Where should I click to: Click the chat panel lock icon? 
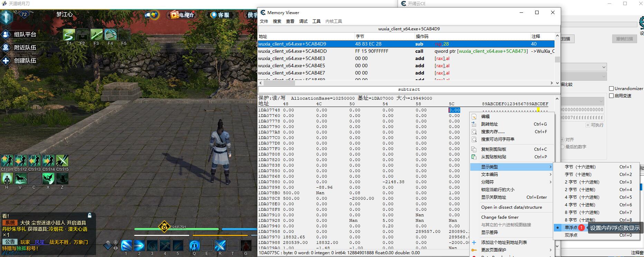89,216
